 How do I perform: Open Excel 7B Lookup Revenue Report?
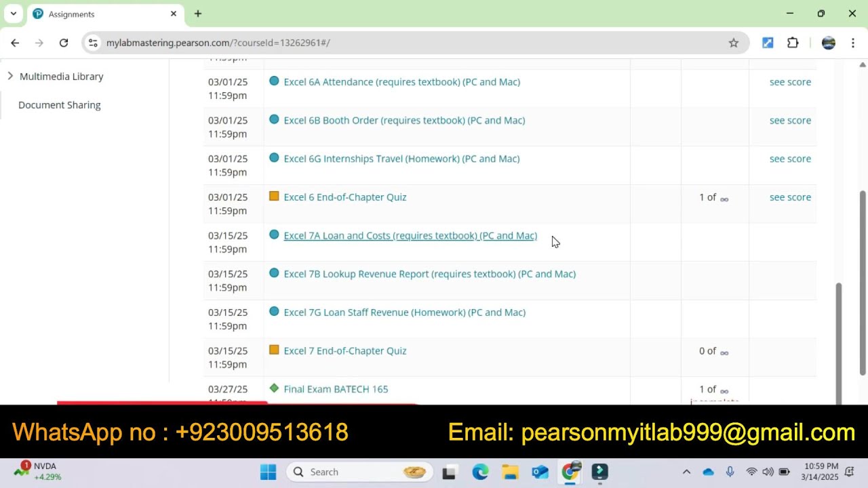(430, 274)
